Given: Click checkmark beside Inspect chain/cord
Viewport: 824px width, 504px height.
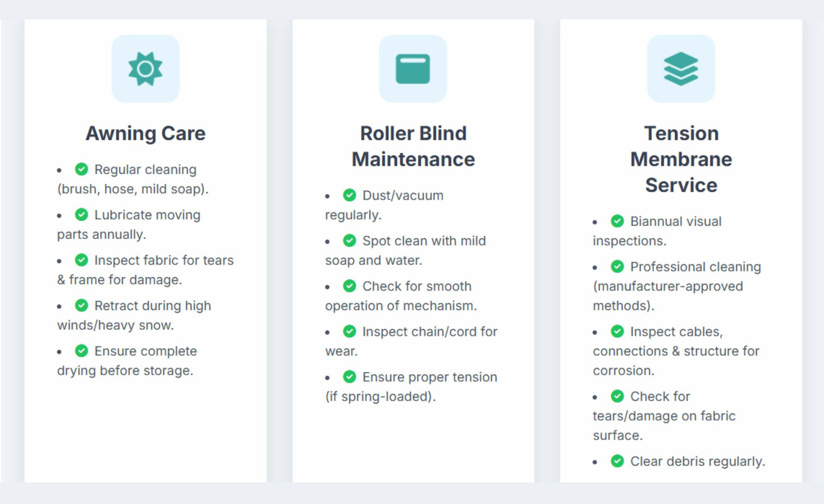Looking at the screenshot, I should [349, 331].
